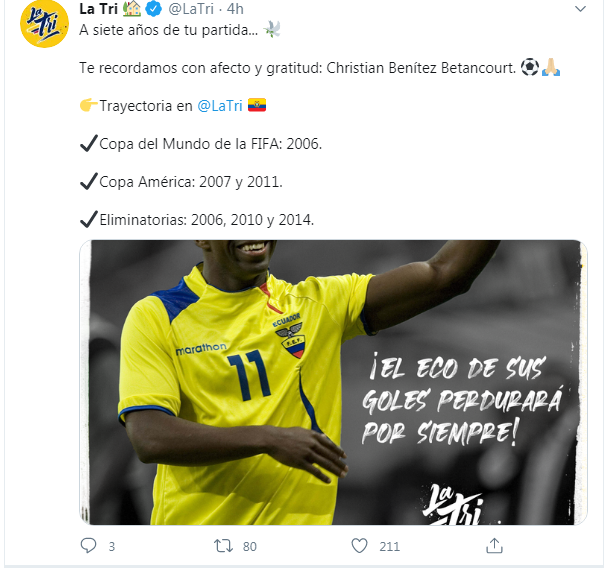Image resolution: width=611 pixels, height=568 pixels.
Task: Click the tweet text about Copa América
Action: click(x=181, y=182)
